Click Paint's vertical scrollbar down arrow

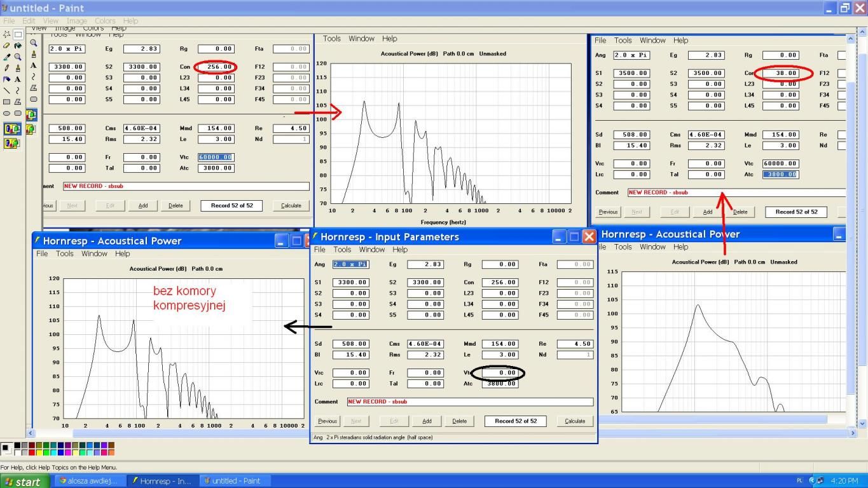(863, 424)
